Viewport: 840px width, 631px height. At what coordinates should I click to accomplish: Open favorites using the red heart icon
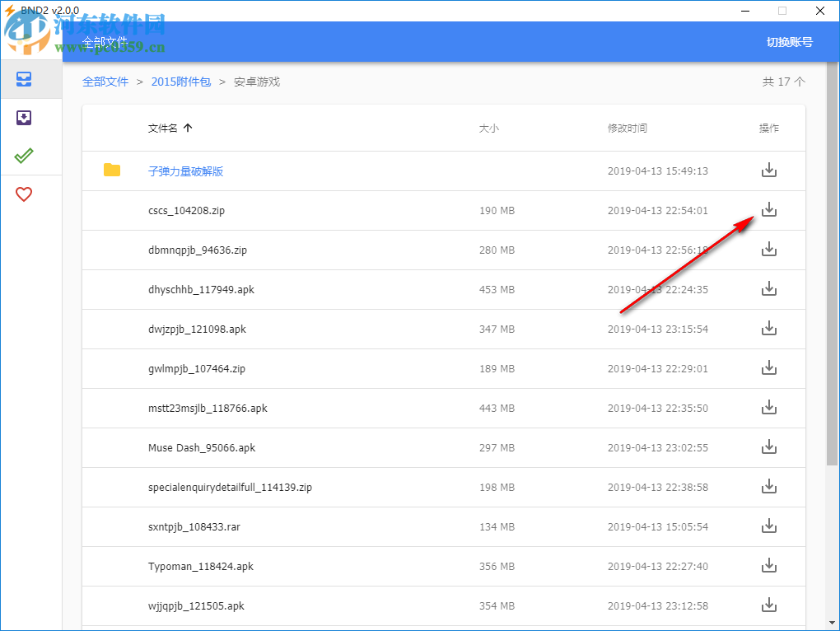pyautogui.click(x=24, y=194)
